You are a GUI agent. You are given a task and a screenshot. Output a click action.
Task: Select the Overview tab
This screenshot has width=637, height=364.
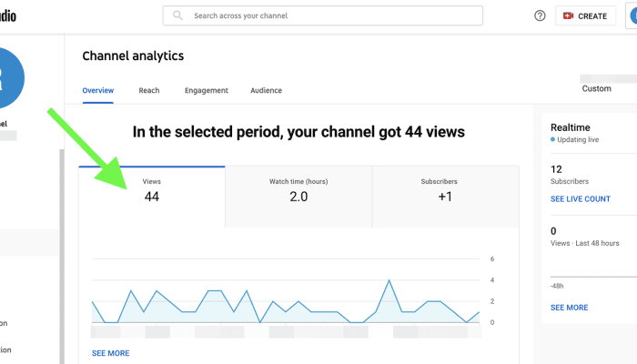click(x=98, y=91)
